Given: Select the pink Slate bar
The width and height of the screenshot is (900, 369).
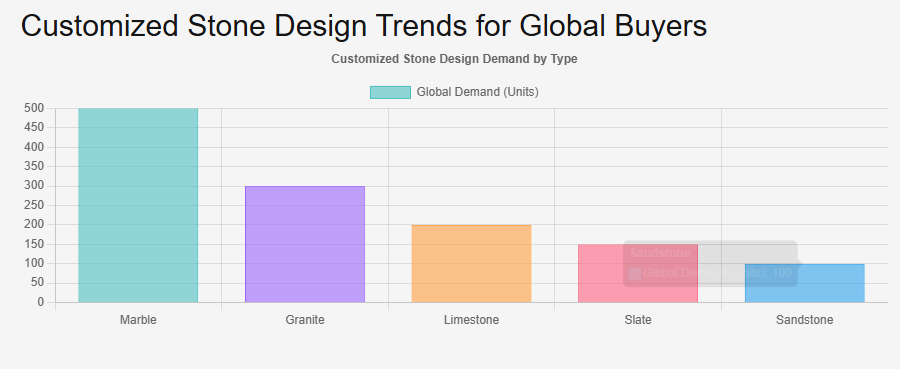Looking at the screenshot, I should click(x=638, y=273).
